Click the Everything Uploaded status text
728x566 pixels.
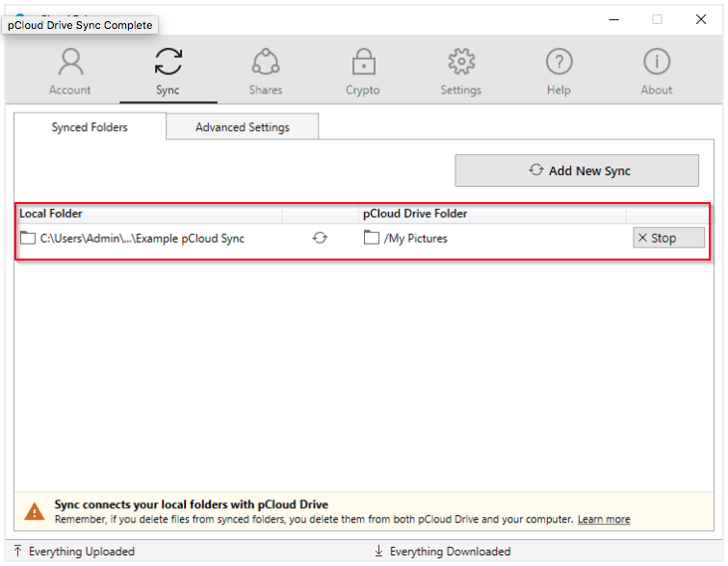point(82,552)
